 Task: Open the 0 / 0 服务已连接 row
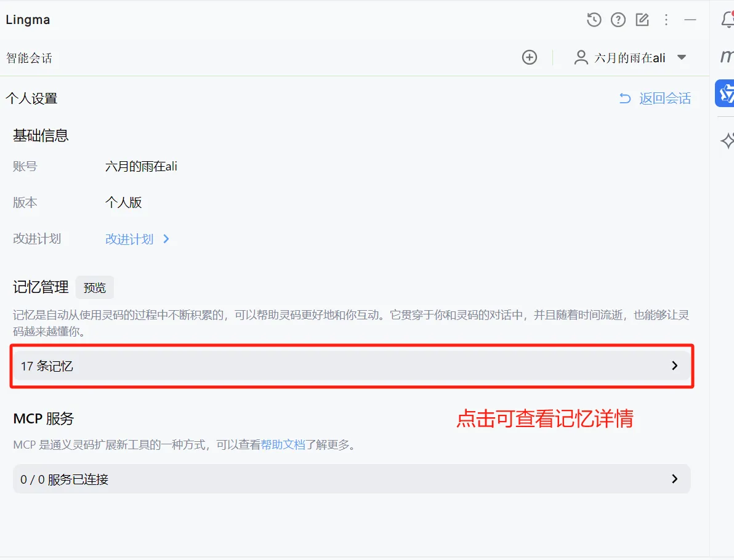[352, 479]
